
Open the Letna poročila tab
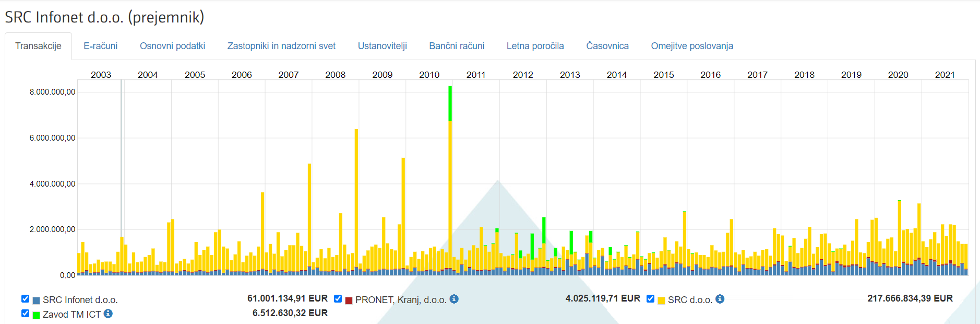[535, 46]
